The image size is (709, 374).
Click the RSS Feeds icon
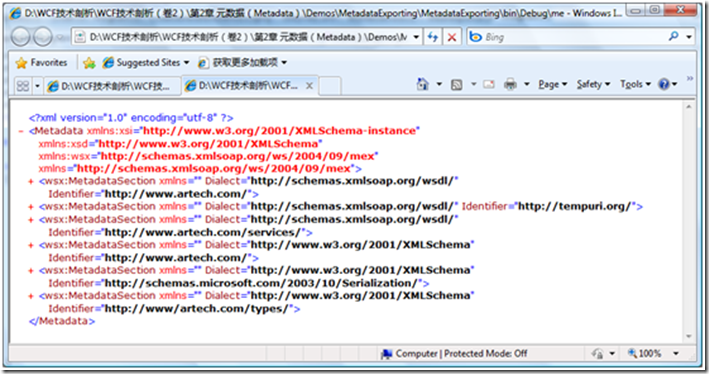click(x=456, y=84)
